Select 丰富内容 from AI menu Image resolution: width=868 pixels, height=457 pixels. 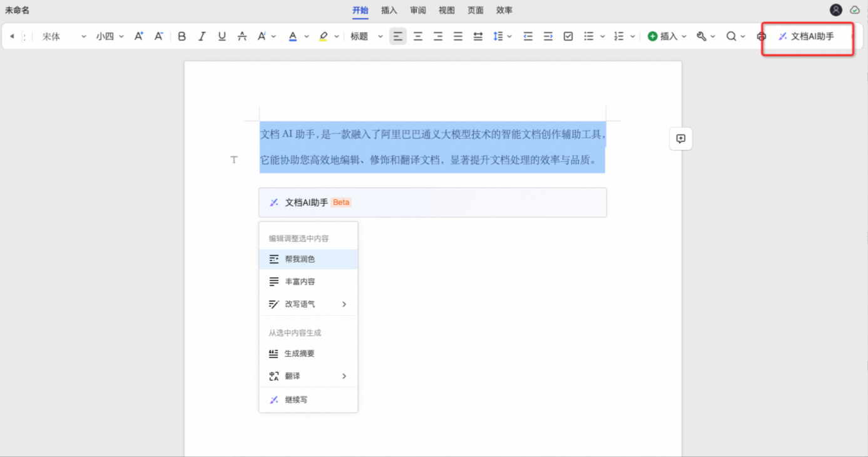pyautogui.click(x=309, y=281)
